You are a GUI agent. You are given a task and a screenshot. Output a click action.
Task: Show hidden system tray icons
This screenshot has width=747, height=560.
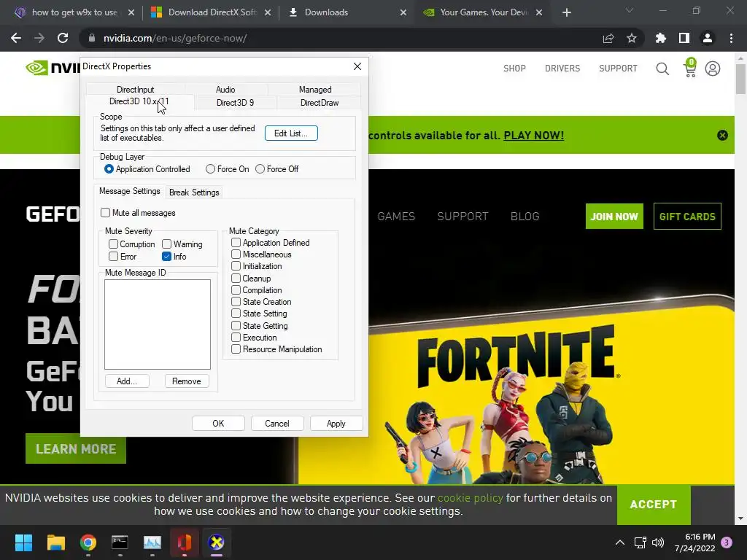coord(620,542)
